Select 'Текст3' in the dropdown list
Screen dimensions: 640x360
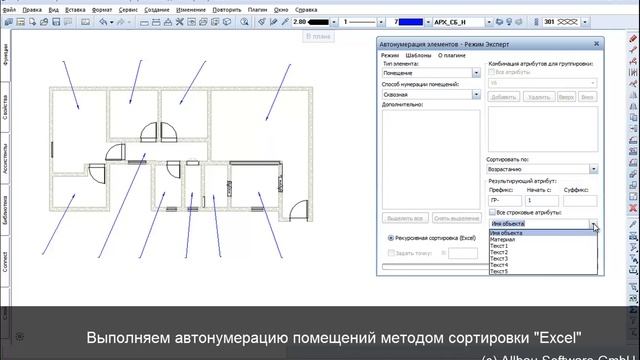pyautogui.click(x=543, y=258)
